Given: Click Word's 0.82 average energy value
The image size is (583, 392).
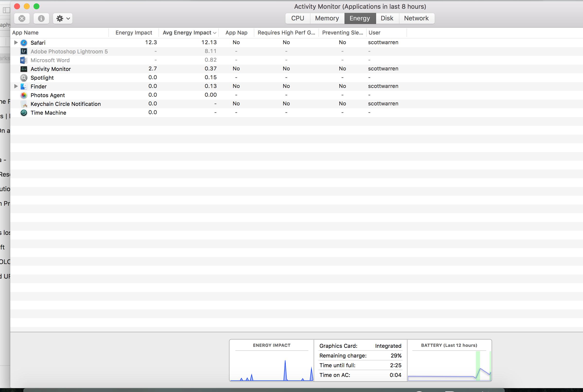Looking at the screenshot, I should point(211,60).
